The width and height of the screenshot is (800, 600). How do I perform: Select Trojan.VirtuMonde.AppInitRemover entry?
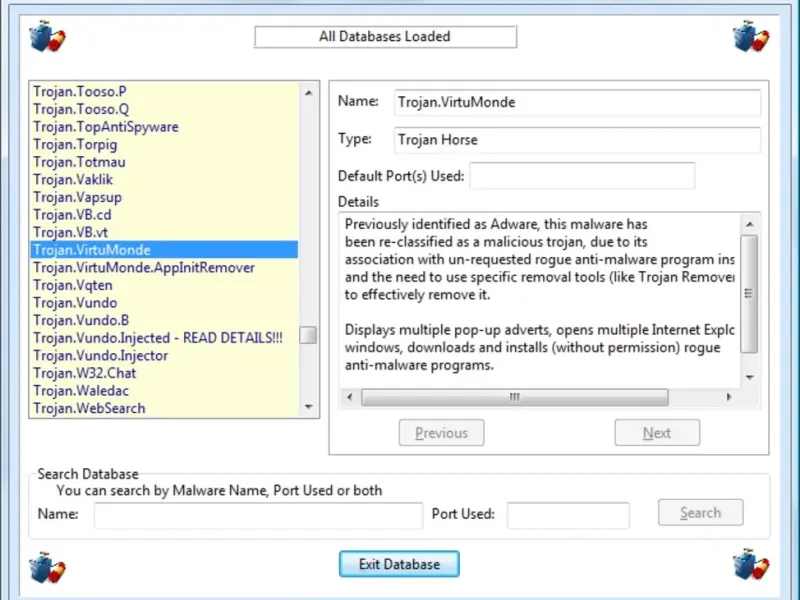point(164,267)
